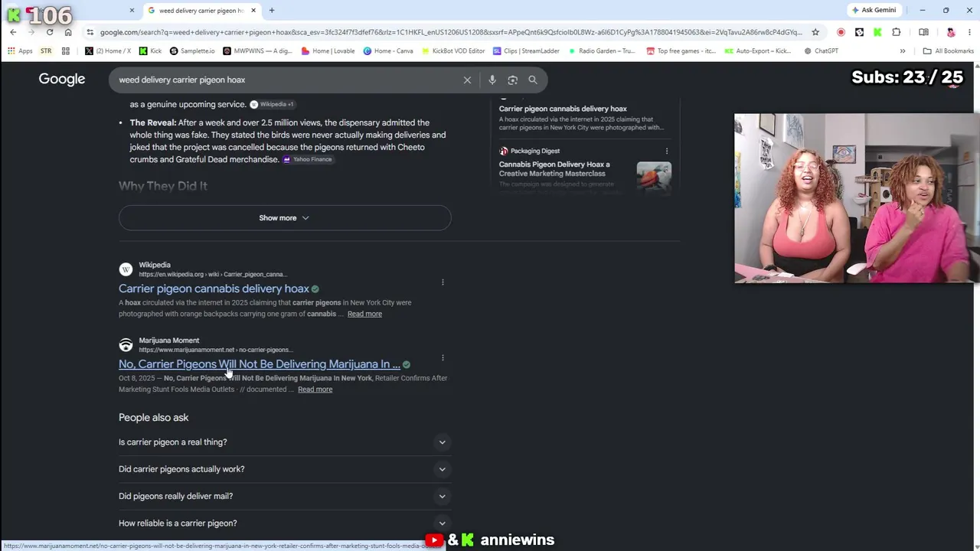Open the Extensions puzzle menu
Screen dimensions: 980x551
(x=897, y=32)
